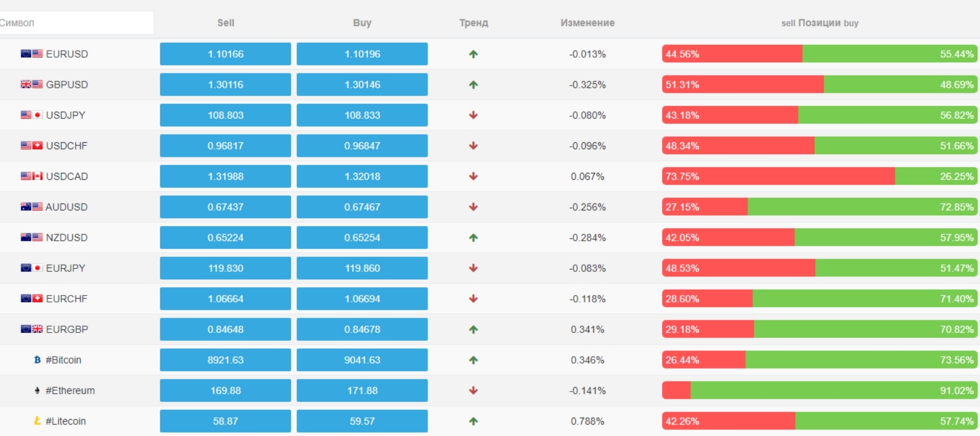Click the green up trend arrow for EURUSD
980x436 pixels.
coord(473,54)
